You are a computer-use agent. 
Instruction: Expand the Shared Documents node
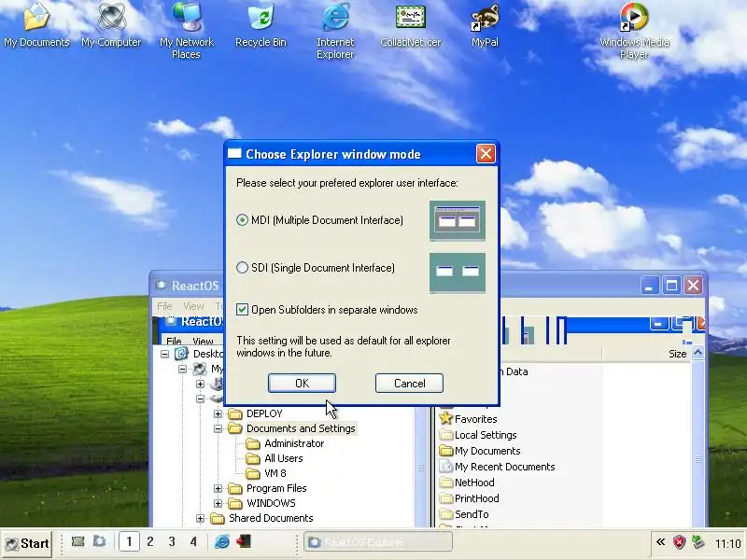click(200, 518)
